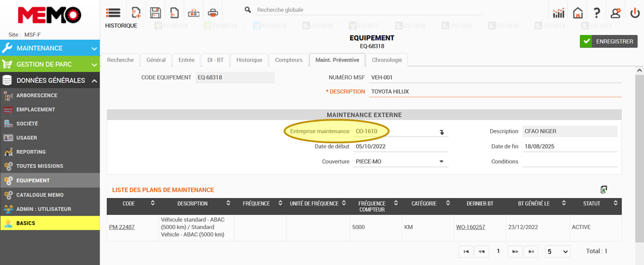644x265 pixels.
Task: Collapse the Données Générales sidebar section
Action: (94, 80)
